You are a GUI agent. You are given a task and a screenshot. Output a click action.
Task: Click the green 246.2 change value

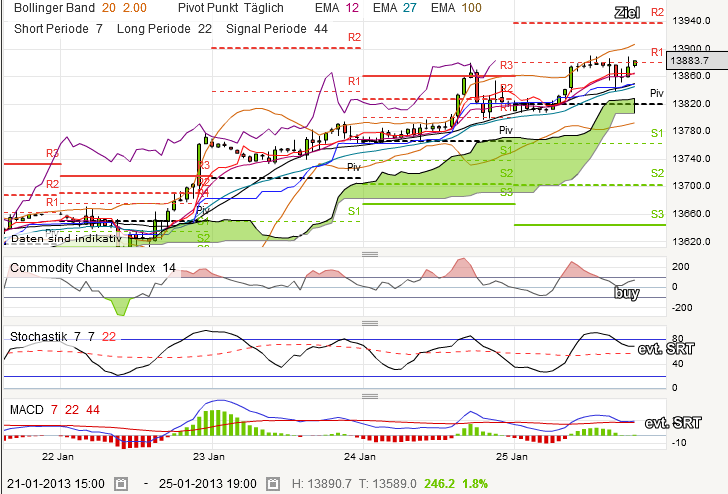[x=439, y=484]
